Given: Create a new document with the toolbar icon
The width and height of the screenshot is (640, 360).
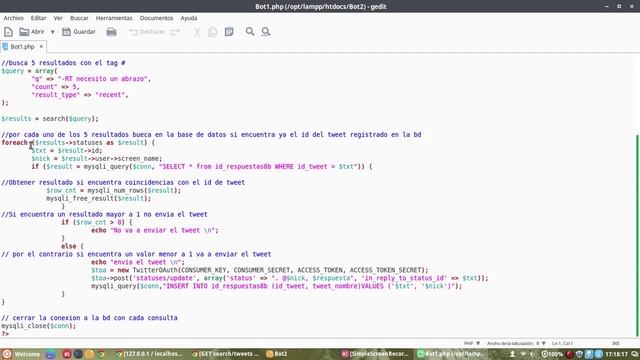Looking at the screenshot, I should tap(8, 32).
